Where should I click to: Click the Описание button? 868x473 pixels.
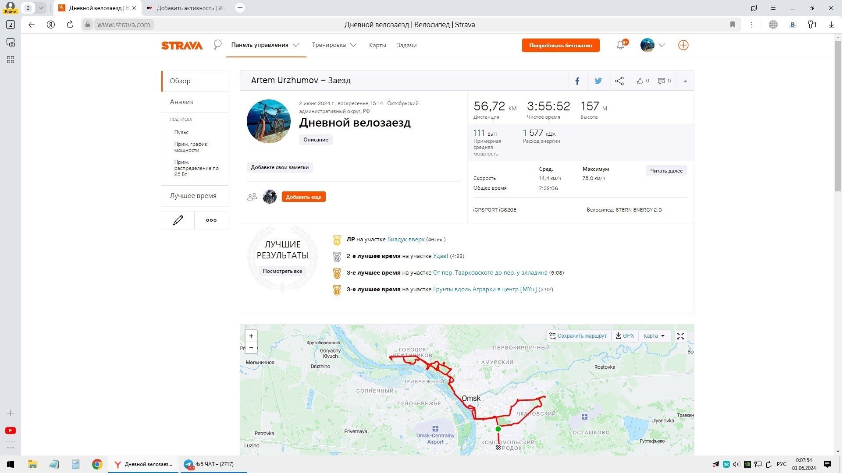[x=316, y=140]
